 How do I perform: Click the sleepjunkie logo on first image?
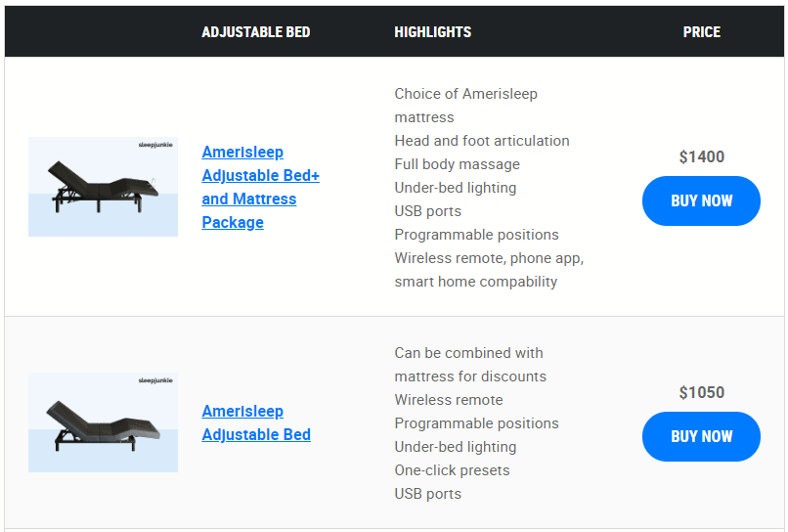[156, 145]
